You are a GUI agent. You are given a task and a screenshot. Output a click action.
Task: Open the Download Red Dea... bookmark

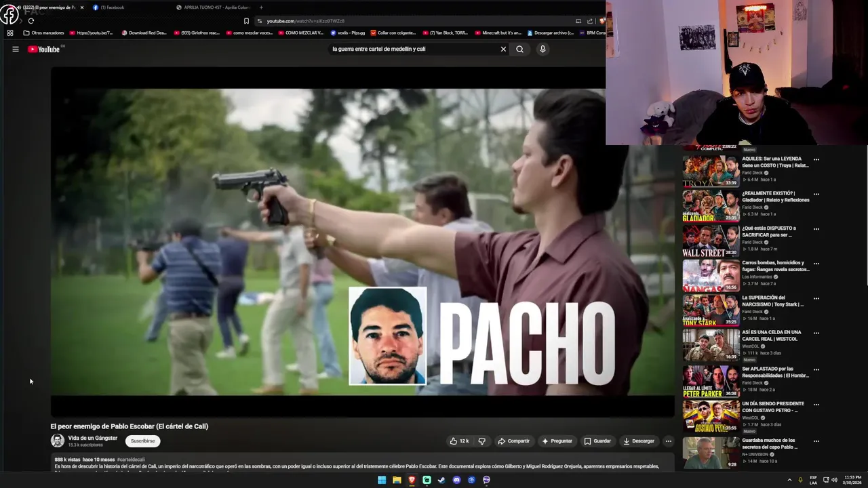tap(144, 33)
